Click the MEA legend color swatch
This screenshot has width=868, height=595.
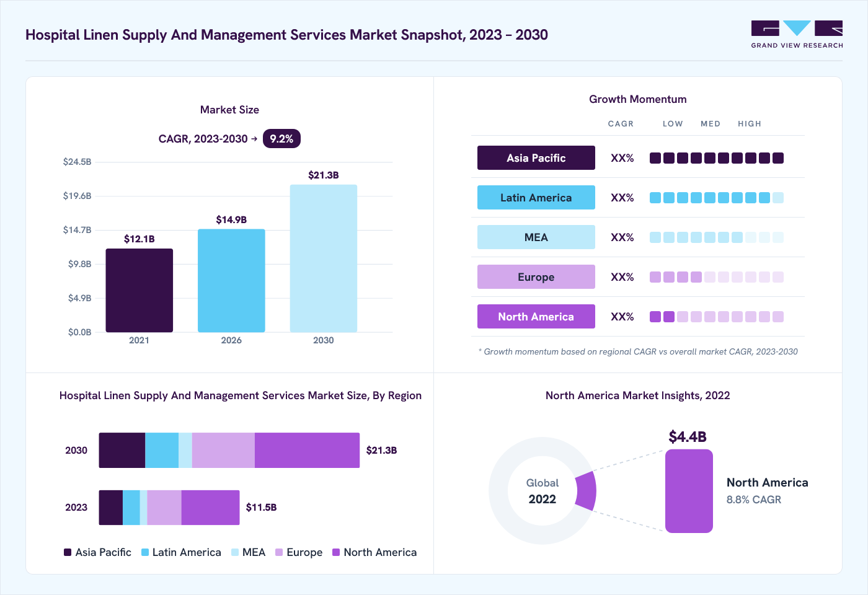pos(235,552)
